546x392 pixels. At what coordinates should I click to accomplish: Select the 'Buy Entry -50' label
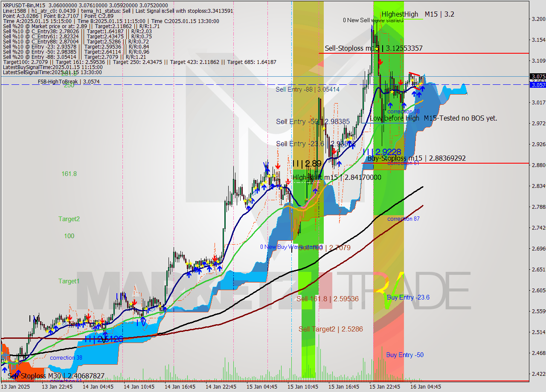point(405,355)
